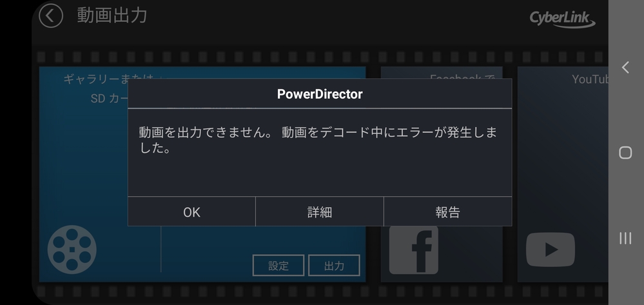Click the PowerDirector dialog title
The image size is (644, 305).
point(320,94)
